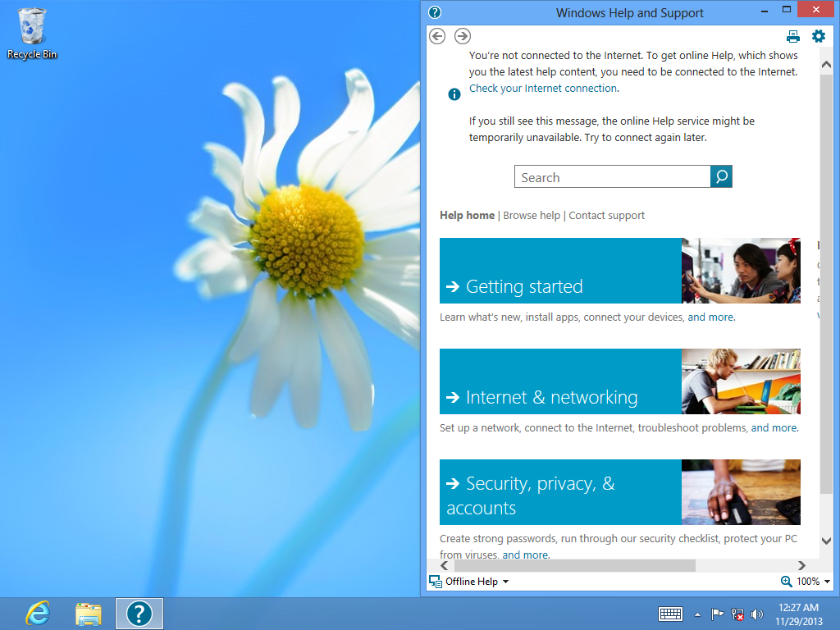The height and width of the screenshot is (630, 840).
Task: Open the Internet & networking topic
Action: 560,381
